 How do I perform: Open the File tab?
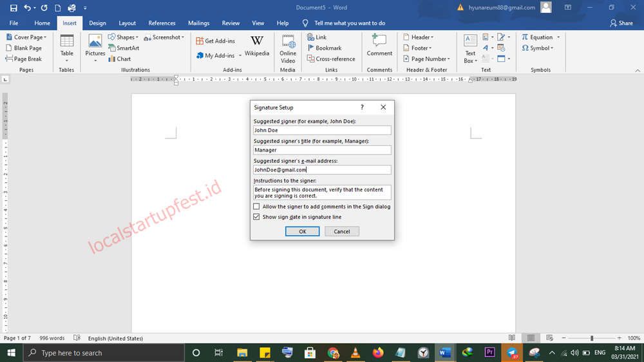[14, 23]
